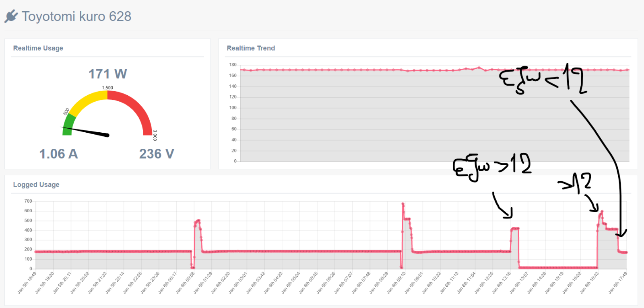Click the Realtime Usage panel heading
Screen dimensions: 644x308
tap(38, 48)
